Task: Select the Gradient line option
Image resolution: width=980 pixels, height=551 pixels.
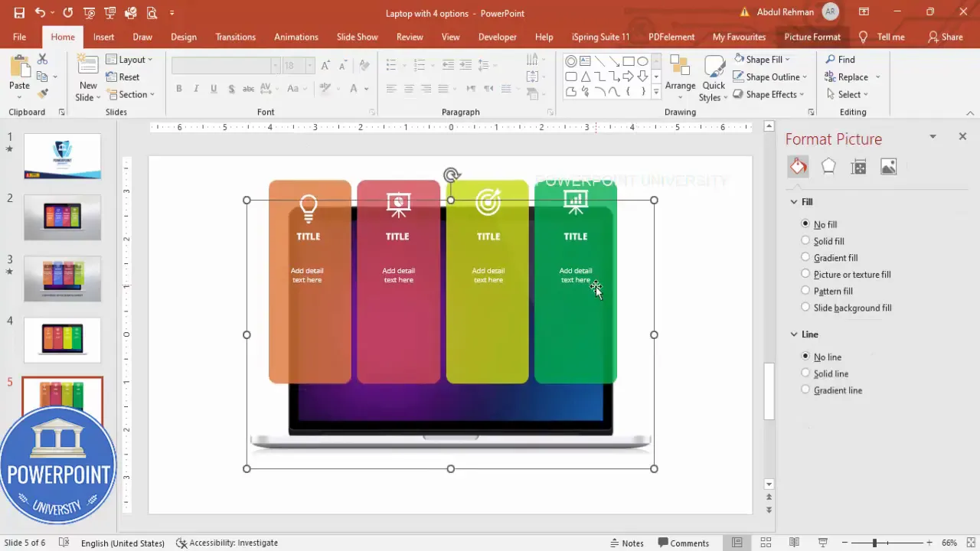Action: [x=805, y=390]
